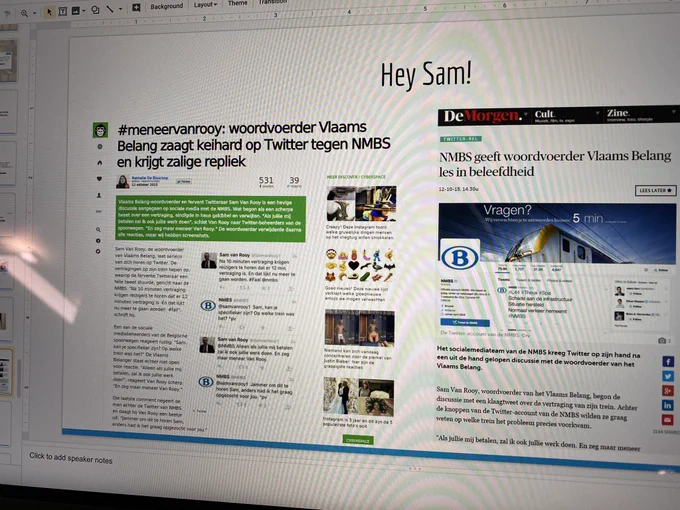Image resolution: width=680 pixels, height=510 pixels.
Task: Click the TWITTER-REL tag label
Action: click(461, 139)
